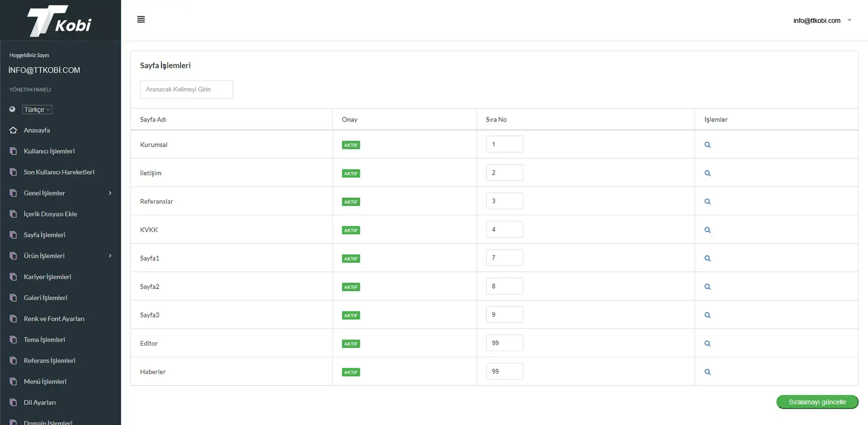Open the Türkçe language dropdown
The height and width of the screenshot is (425, 868).
(37, 110)
